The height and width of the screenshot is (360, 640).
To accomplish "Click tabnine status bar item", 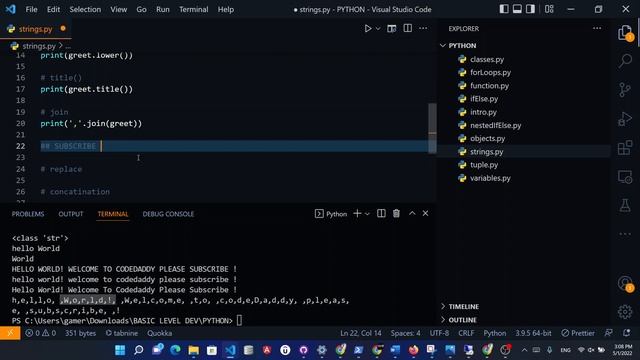I will point(122,333).
